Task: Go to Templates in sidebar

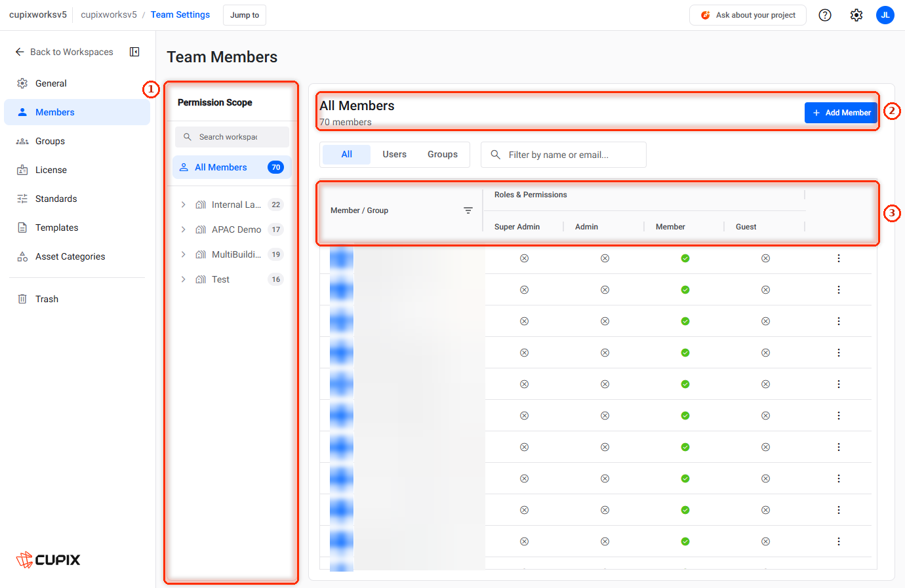Action: coord(77,227)
